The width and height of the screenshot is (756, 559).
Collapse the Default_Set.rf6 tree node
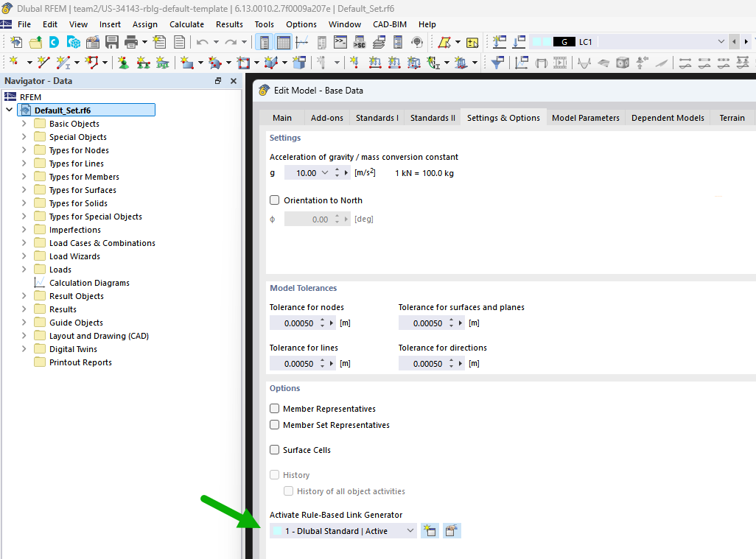[x=9, y=110]
